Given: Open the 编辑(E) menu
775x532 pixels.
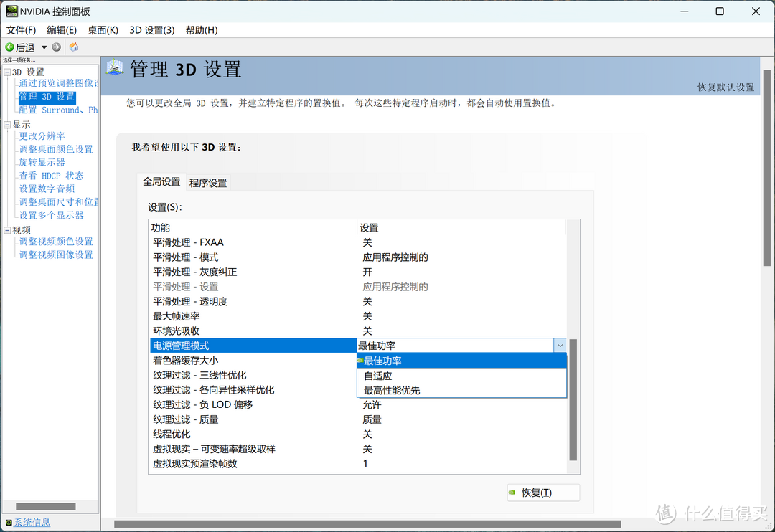Looking at the screenshot, I should click(62, 30).
